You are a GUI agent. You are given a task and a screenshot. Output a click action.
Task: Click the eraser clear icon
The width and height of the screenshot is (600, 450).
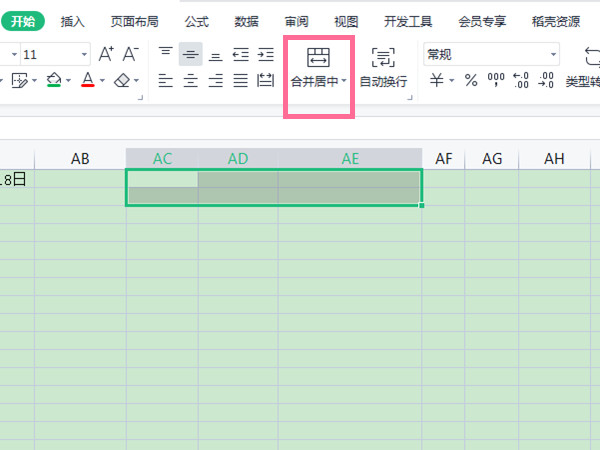pos(122,81)
